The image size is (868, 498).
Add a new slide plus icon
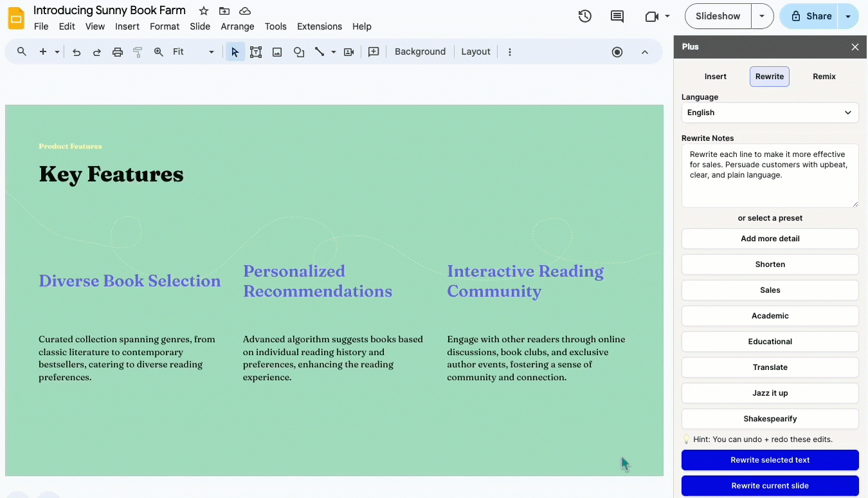click(x=43, y=51)
